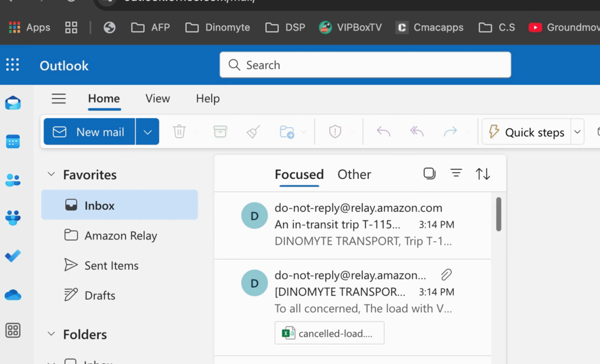Click the Delete trash icon
The width and height of the screenshot is (600, 364).
[x=179, y=131]
